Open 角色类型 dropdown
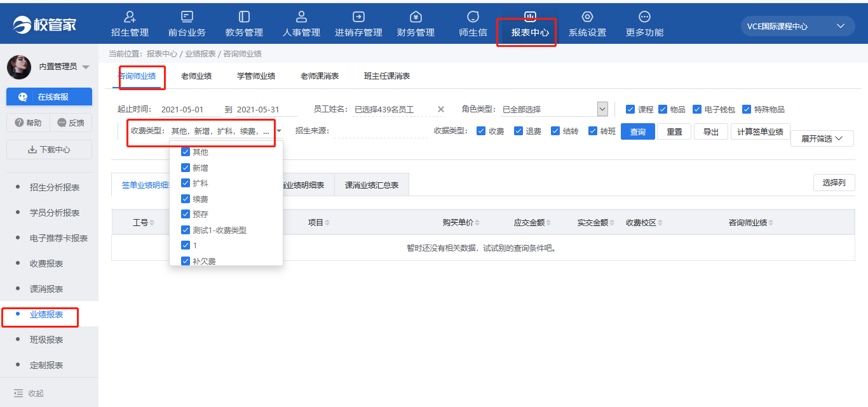The width and height of the screenshot is (868, 407). click(603, 109)
